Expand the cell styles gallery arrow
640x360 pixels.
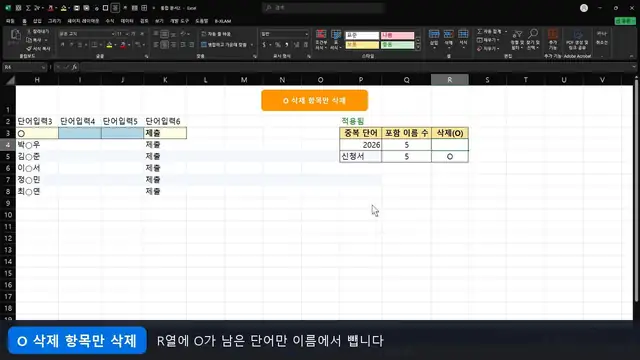(x=418, y=48)
